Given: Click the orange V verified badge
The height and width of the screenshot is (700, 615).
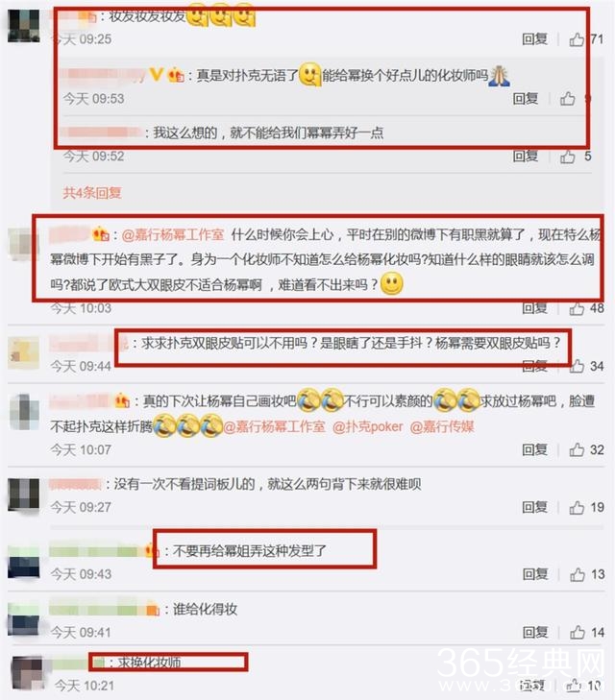Looking at the screenshot, I should [x=156, y=74].
